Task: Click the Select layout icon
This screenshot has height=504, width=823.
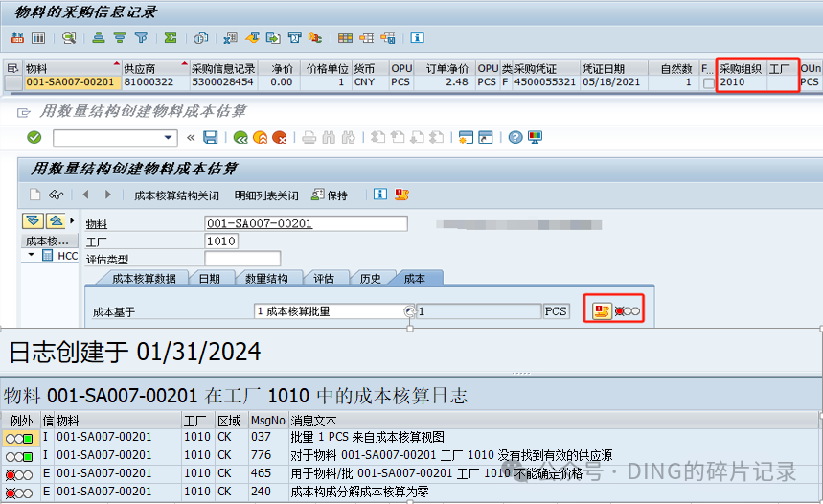Action: click(366, 37)
